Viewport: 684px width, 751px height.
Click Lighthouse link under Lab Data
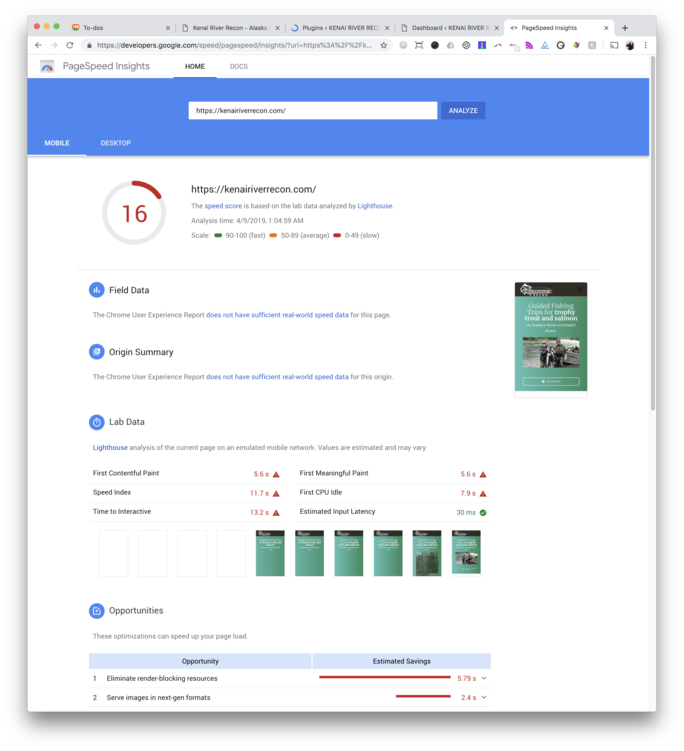pos(110,447)
